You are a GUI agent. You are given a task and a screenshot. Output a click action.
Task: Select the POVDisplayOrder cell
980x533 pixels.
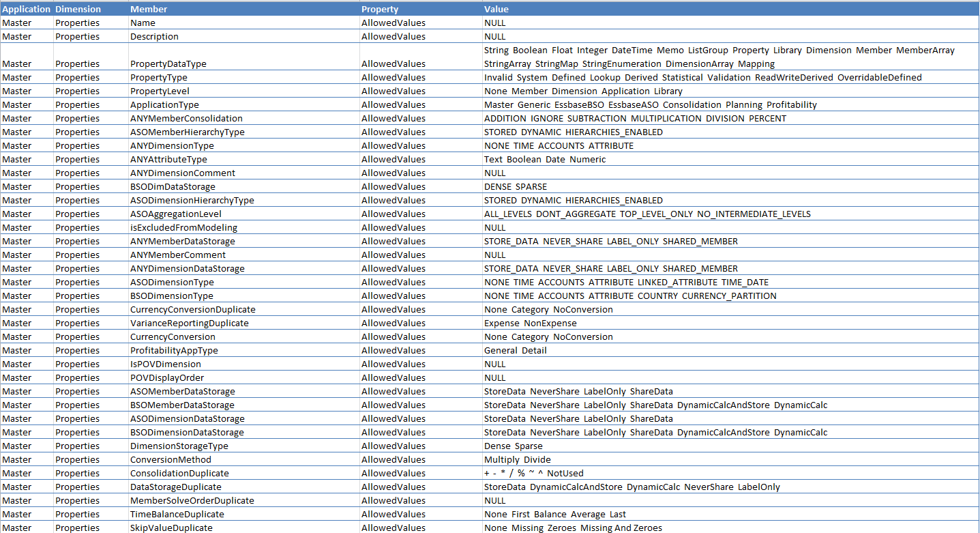pos(243,378)
